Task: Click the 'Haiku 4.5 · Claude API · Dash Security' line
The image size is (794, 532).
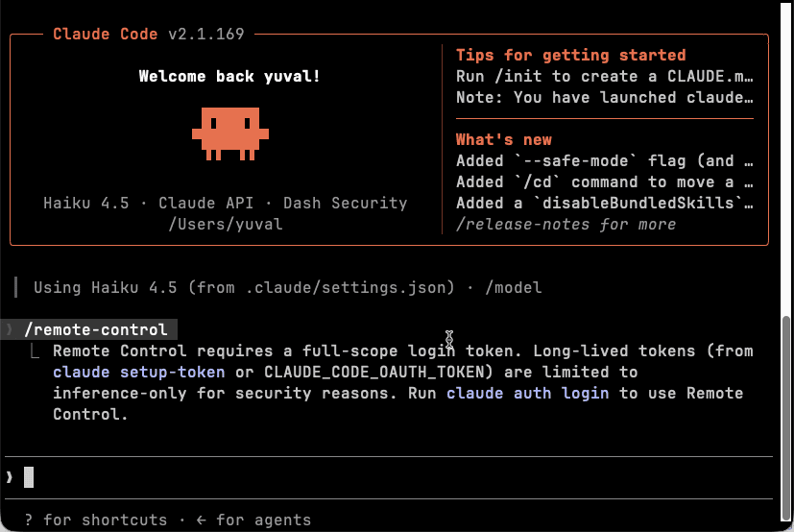Action: (226, 204)
